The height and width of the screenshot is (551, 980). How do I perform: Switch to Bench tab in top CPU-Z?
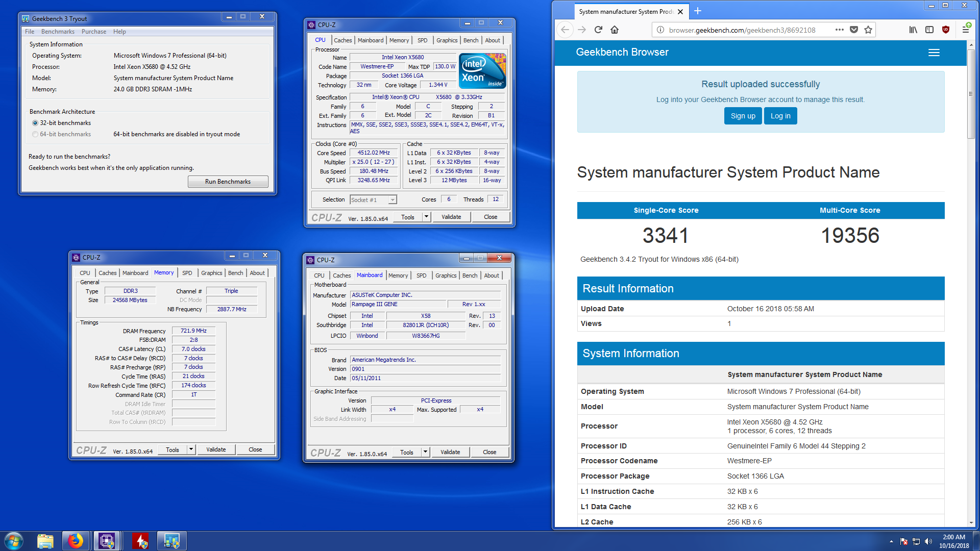click(471, 40)
